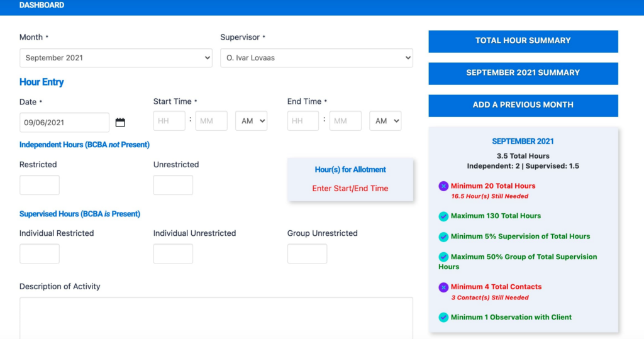This screenshot has width=644, height=339.
Task: View the September 2021 Summary button
Action: pyautogui.click(x=523, y=73)
